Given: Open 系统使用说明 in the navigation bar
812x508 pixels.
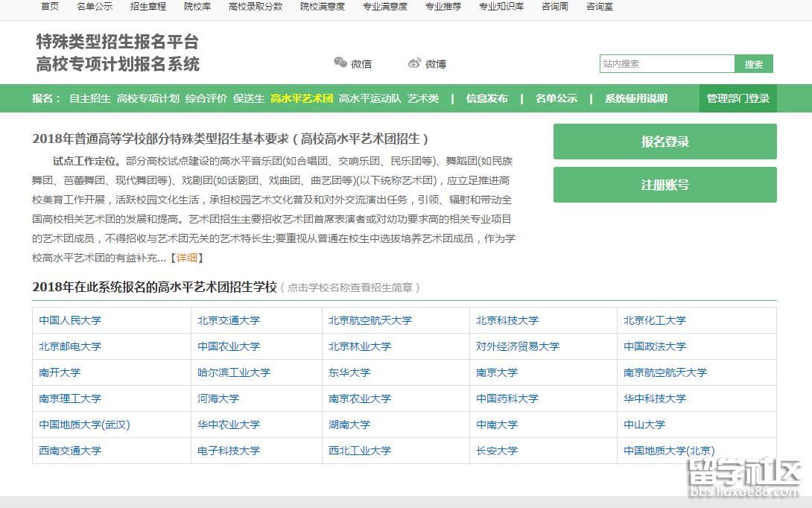Looking at the screenshot, I should click(x=635, y=98).
